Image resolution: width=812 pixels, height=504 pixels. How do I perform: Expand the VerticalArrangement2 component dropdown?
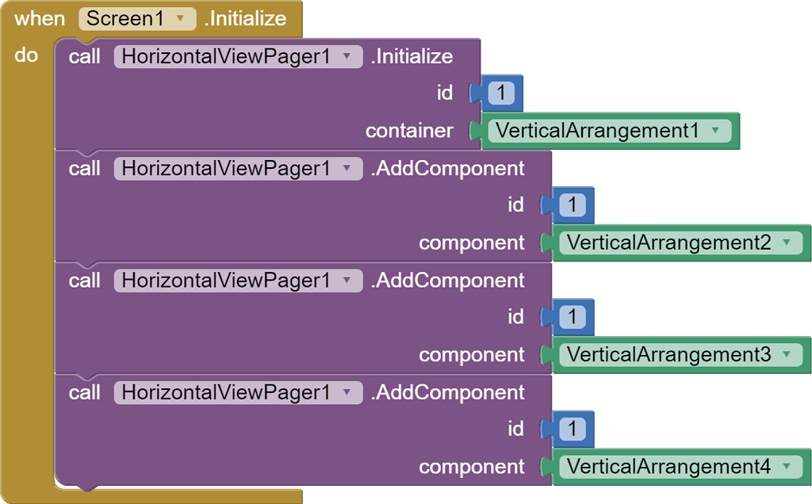[787, 242]
